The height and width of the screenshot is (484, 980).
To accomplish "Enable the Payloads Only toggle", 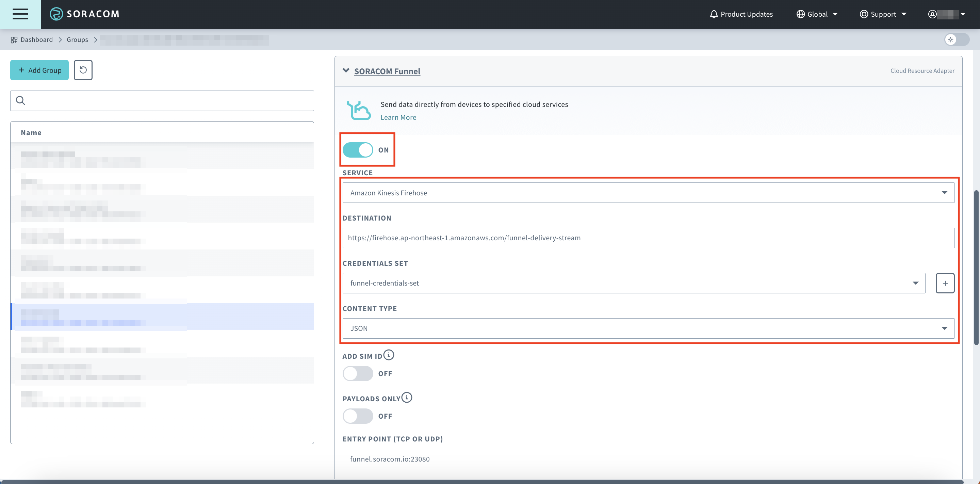I will tap(358, 416).
